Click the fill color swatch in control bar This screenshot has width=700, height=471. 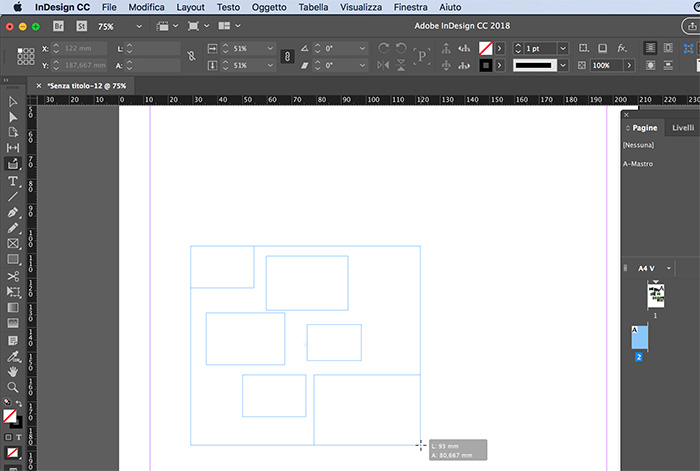(485, 48)
